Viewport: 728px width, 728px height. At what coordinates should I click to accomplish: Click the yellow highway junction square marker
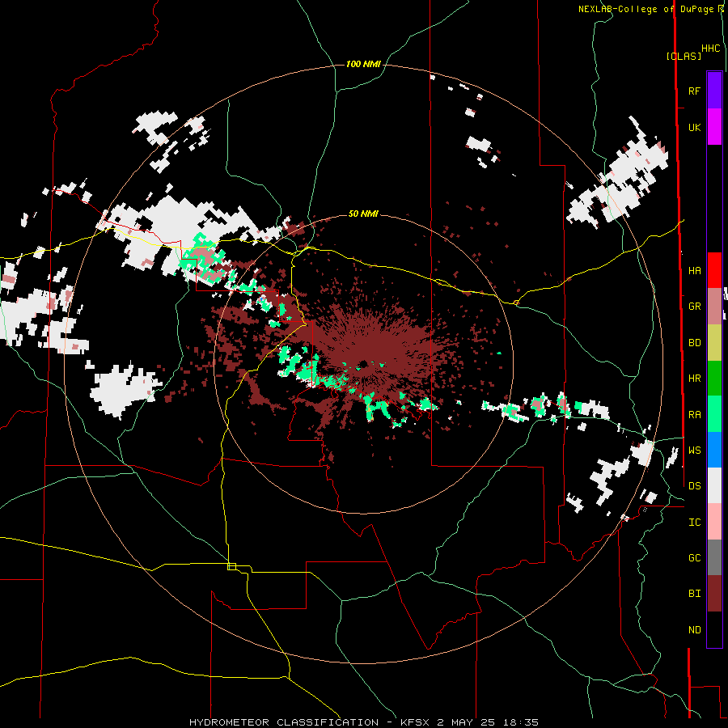(x=231, y=566)
